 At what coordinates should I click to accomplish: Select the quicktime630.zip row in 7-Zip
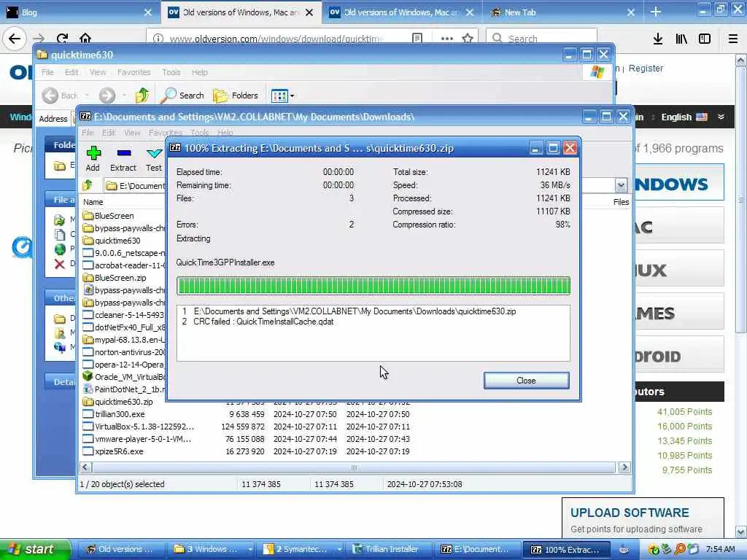point(124,402)
